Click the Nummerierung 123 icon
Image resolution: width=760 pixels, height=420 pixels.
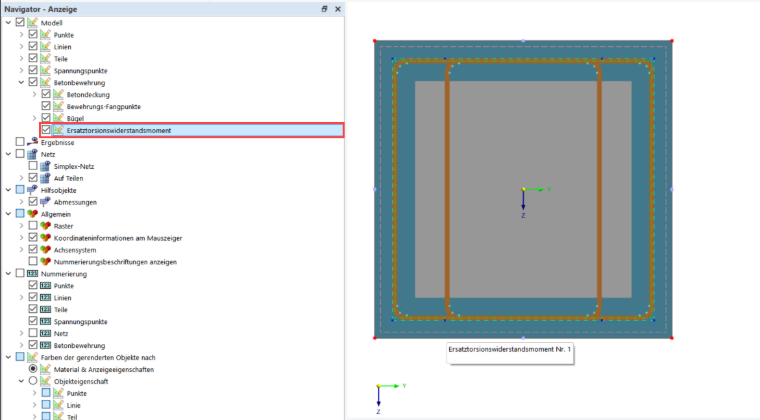pos(32,273)
